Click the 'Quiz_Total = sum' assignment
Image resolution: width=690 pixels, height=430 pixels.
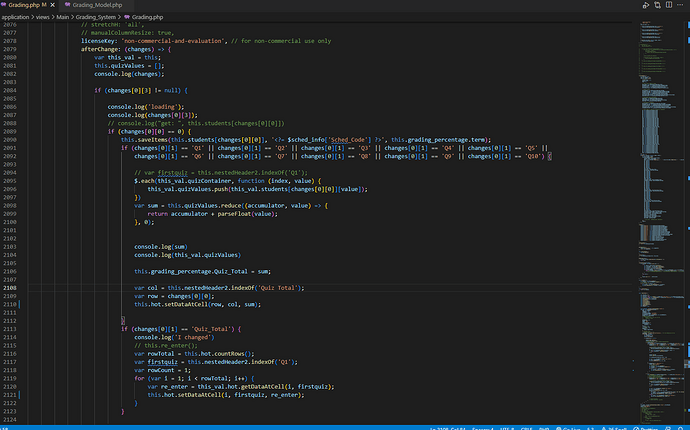[x=242, y=272]
